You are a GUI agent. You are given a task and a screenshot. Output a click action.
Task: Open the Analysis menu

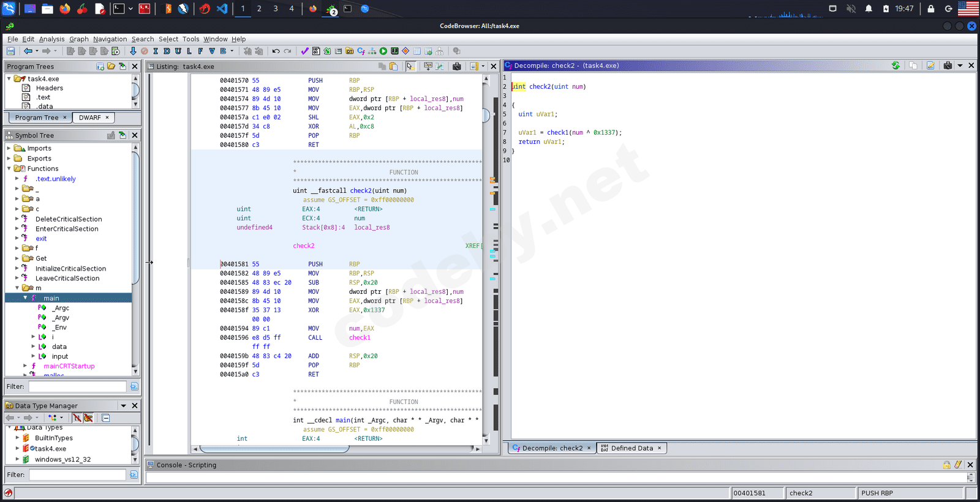51,39
